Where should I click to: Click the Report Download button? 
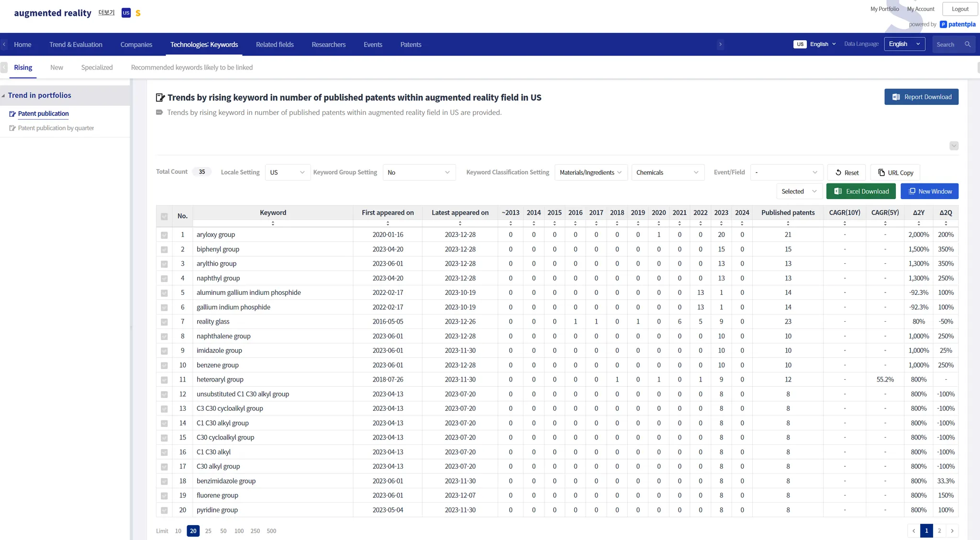[921, 97]
